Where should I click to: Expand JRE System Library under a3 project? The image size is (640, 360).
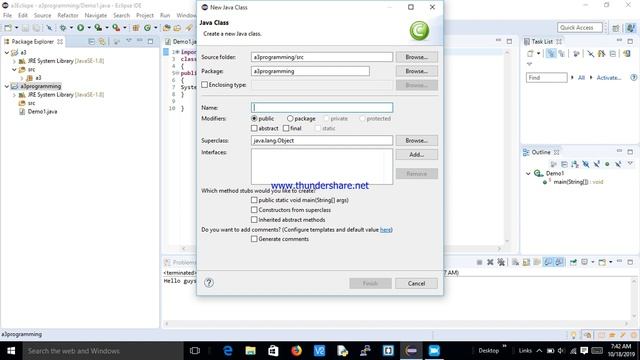(x=14, y=61)
